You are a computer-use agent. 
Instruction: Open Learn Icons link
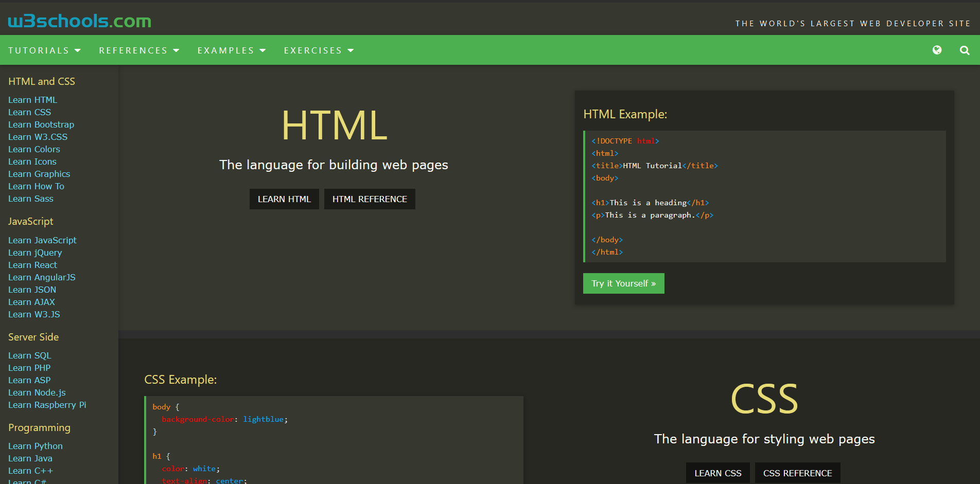(32, 162)
